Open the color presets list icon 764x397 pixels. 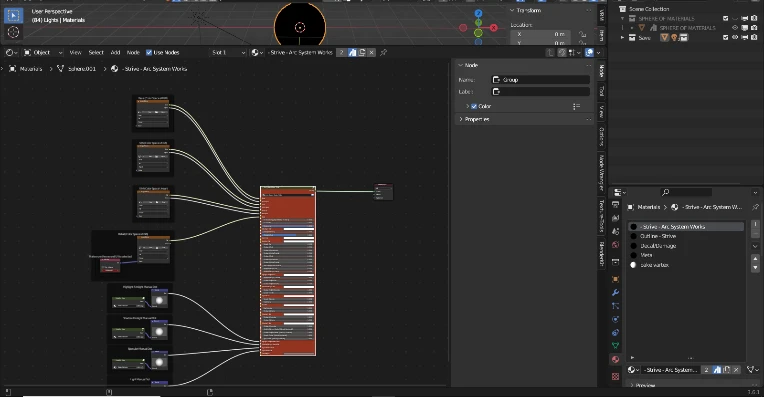[x=576, y=106]
